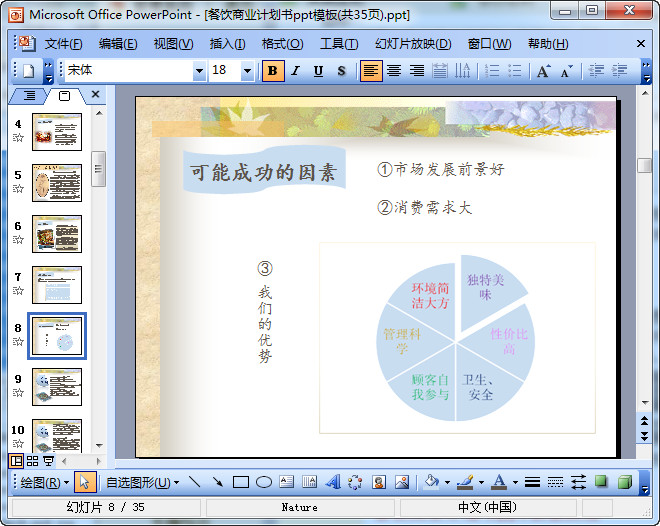The width and height of the screenshot is (660, 526).
Task: Select the Rectangle tool
Action: coord(240,482)
